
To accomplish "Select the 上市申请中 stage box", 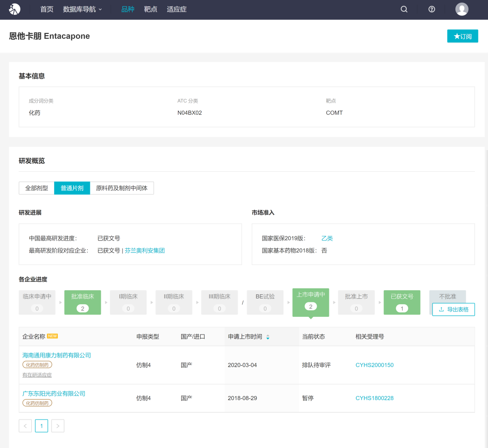I will pyautogui.click(x=310, y=302).
